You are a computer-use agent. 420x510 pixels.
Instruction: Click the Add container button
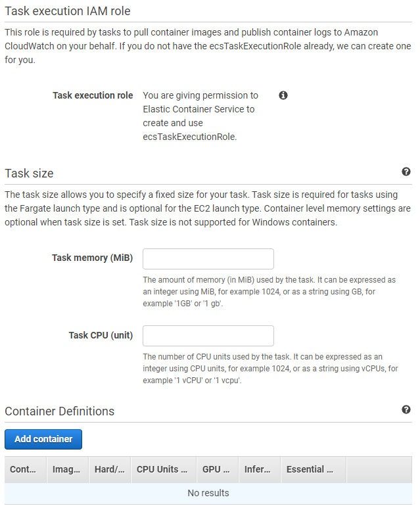[x=43, y=439]
